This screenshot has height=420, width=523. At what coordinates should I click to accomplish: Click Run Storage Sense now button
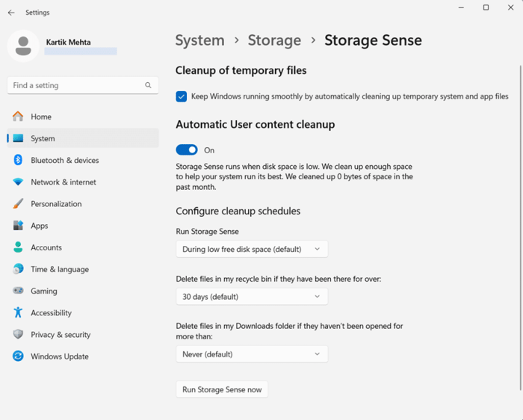point(222,389)
